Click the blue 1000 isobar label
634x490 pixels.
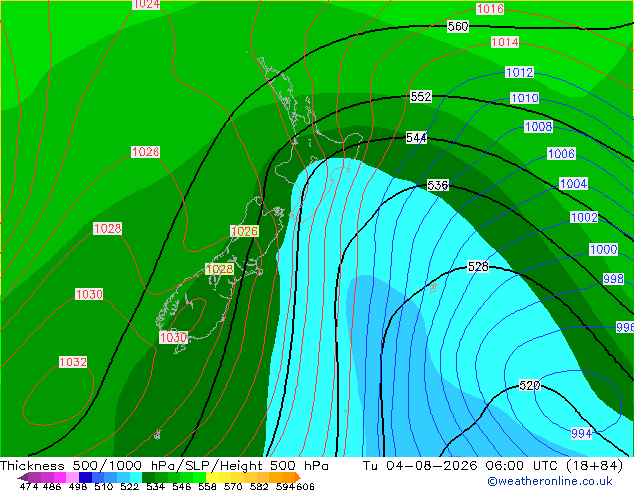604,249
